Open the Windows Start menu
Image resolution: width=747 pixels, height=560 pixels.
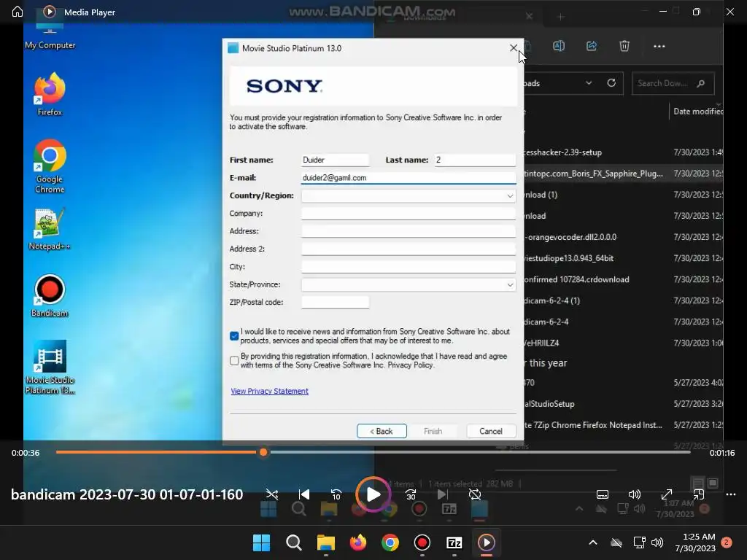click(262, 542)
